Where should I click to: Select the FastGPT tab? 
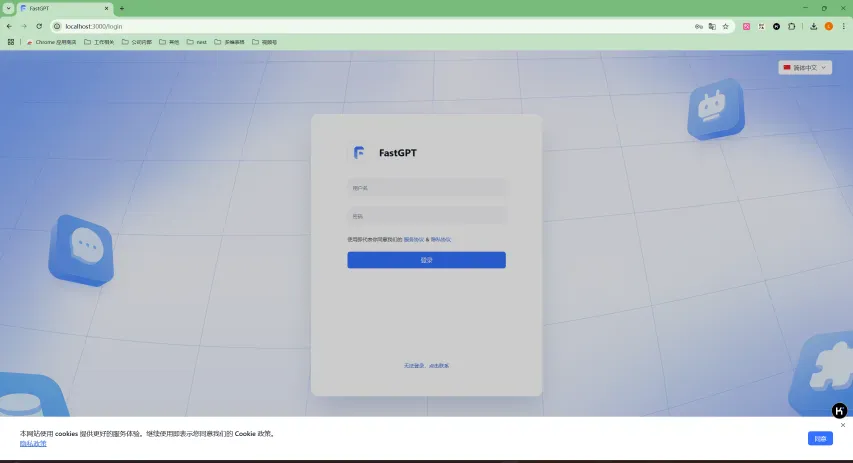point(64,8)
